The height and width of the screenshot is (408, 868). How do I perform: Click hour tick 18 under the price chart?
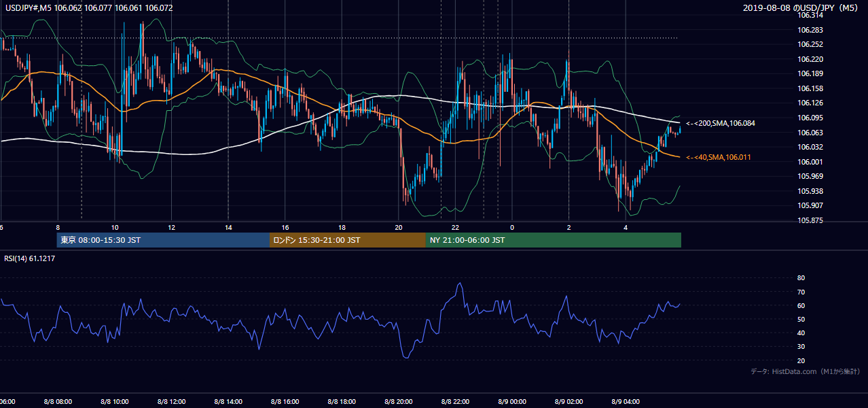342,227
